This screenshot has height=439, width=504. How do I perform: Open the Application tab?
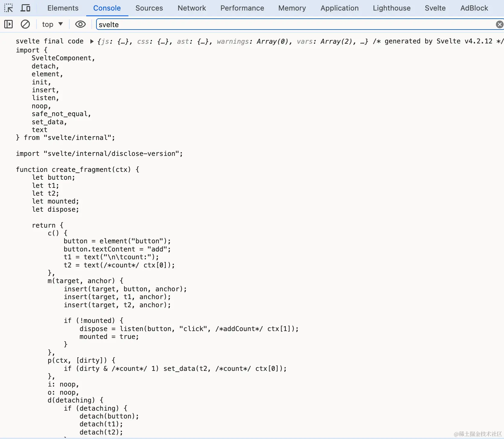pos(340,8)
